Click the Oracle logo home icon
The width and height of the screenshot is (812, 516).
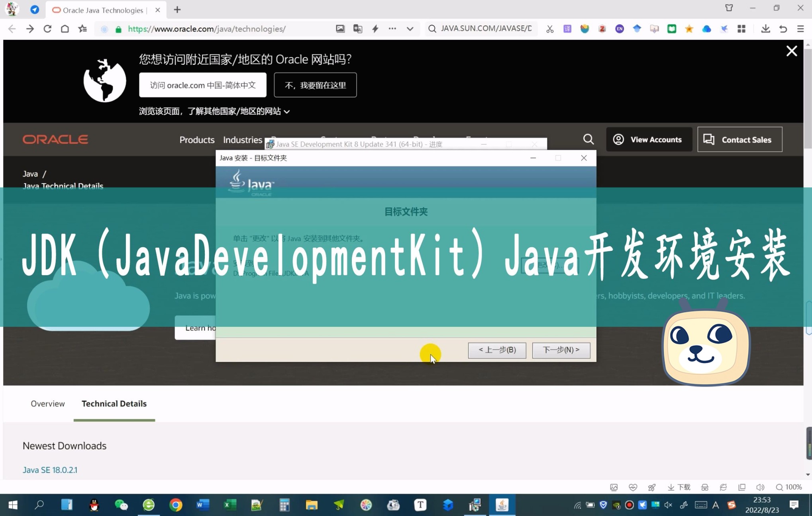point(56,139)
